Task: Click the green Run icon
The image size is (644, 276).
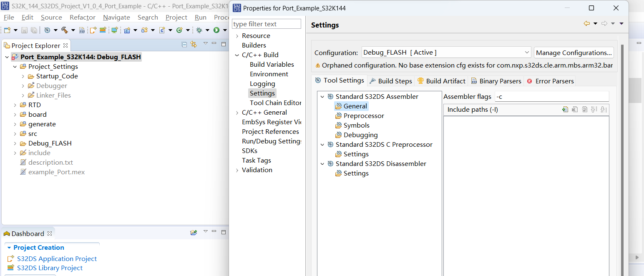Action: [216, 30]
